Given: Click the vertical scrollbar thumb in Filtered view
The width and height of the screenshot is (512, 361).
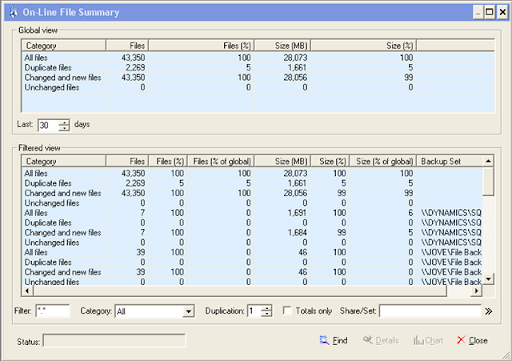Looking at the screenshot, I should (488, 181).
